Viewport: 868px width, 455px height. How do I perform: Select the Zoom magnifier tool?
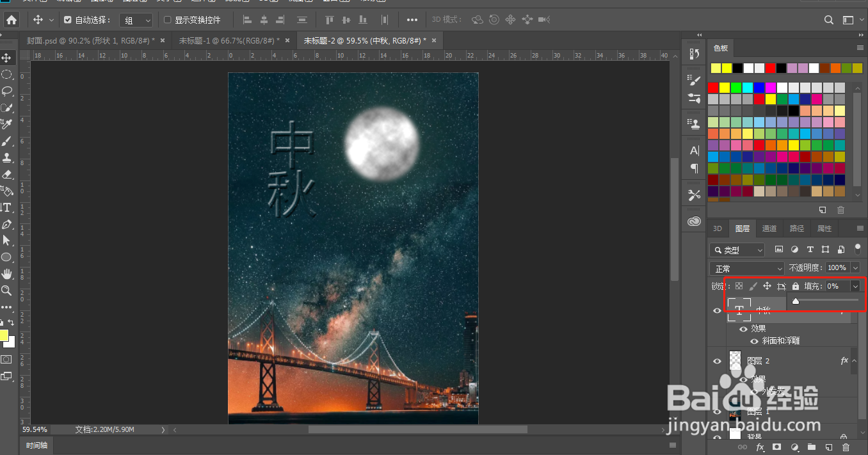tap(7, 291)
